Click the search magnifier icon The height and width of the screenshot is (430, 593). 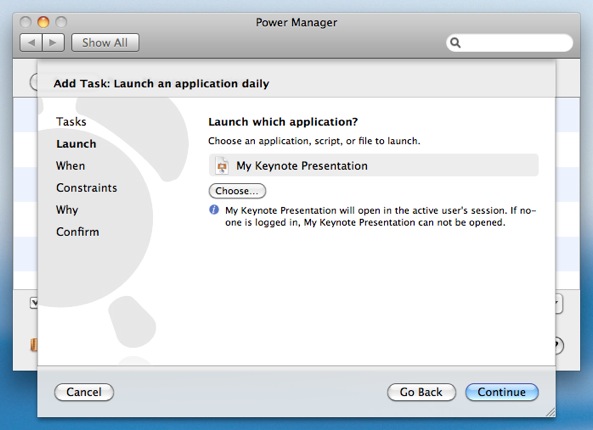coord(455,43)
